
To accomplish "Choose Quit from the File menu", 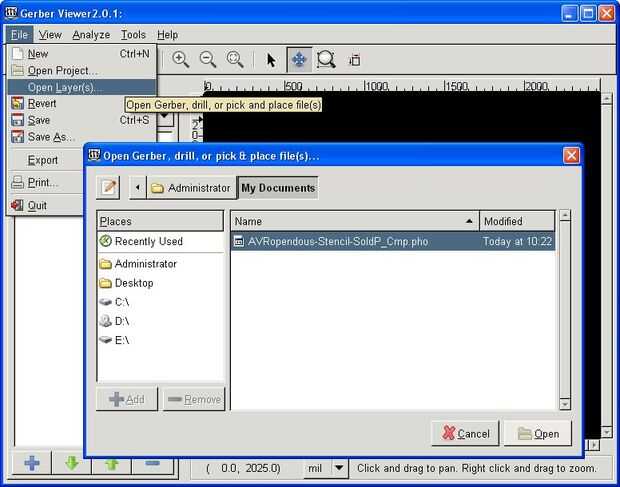I will click(x=46, y=206).
